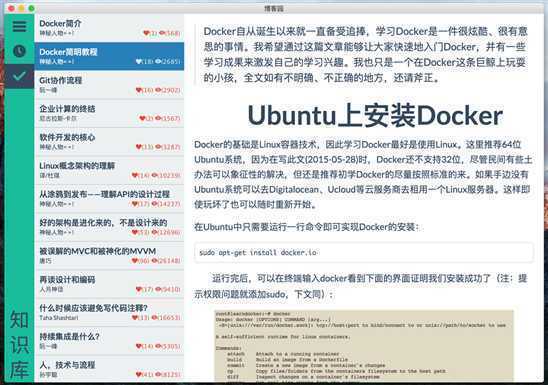
Task: Minimize the window with the yellow button
Action: (x=21, y=8)
